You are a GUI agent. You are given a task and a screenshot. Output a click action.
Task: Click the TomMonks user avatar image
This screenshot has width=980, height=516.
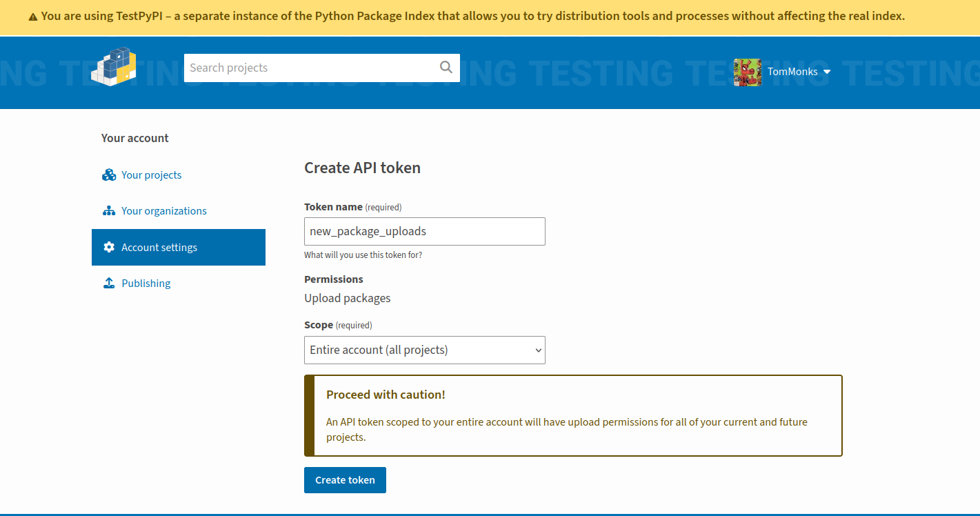(747, 72)
